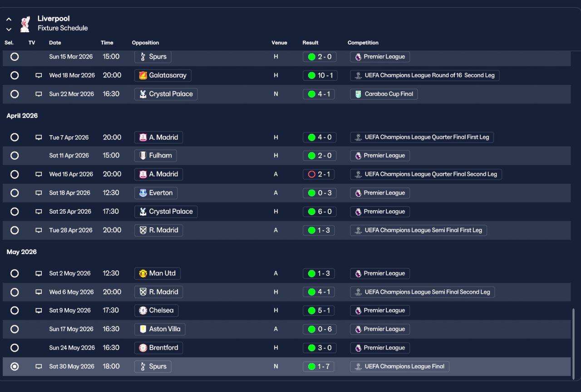Click the Chelsea badge icon
The height and width of the screenshot is (392, 581).
(x=143, y=310)
